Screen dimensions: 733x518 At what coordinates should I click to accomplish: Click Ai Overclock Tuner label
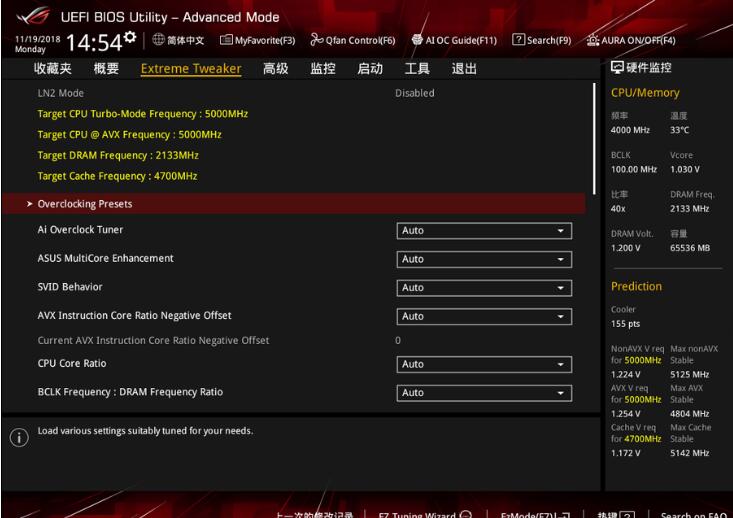click(x=80, y=230)
